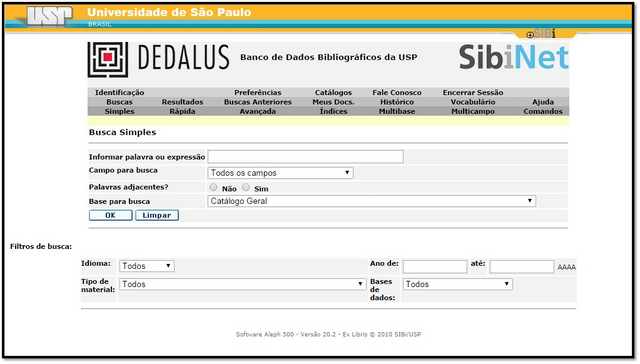Focus the palavra ou expressão input field
640x364 pixels.
point(306,157)
